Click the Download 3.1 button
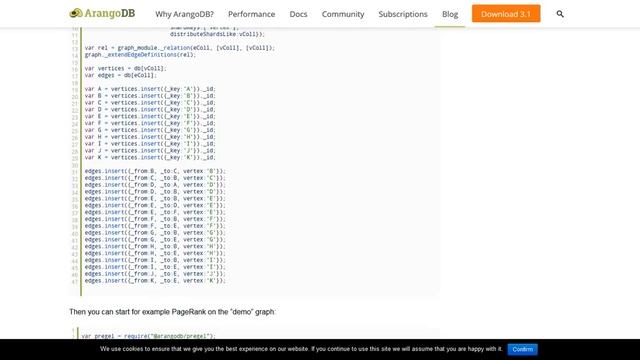 click(506, 14)
